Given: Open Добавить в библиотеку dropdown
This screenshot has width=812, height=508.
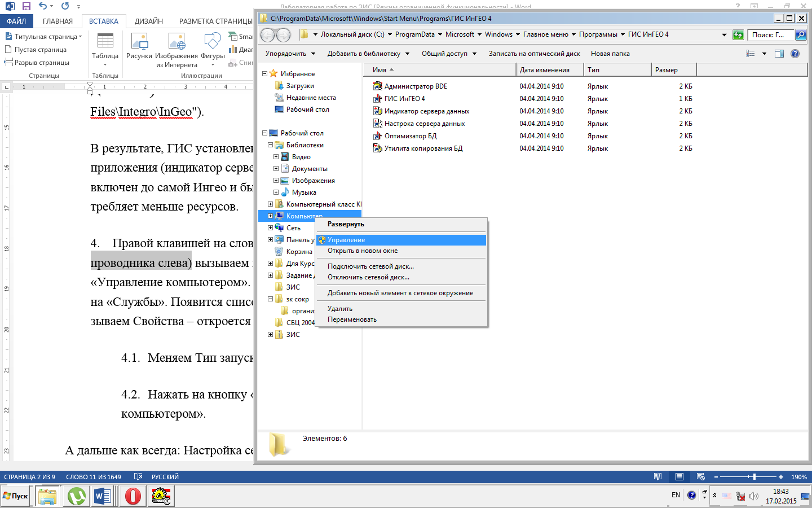Looking at the screenshot, I should click(368, 54).
